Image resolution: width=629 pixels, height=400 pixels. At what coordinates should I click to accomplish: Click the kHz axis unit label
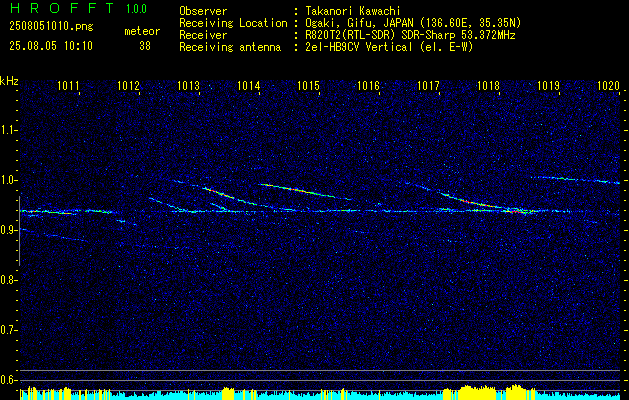click(x=9, y=81)
